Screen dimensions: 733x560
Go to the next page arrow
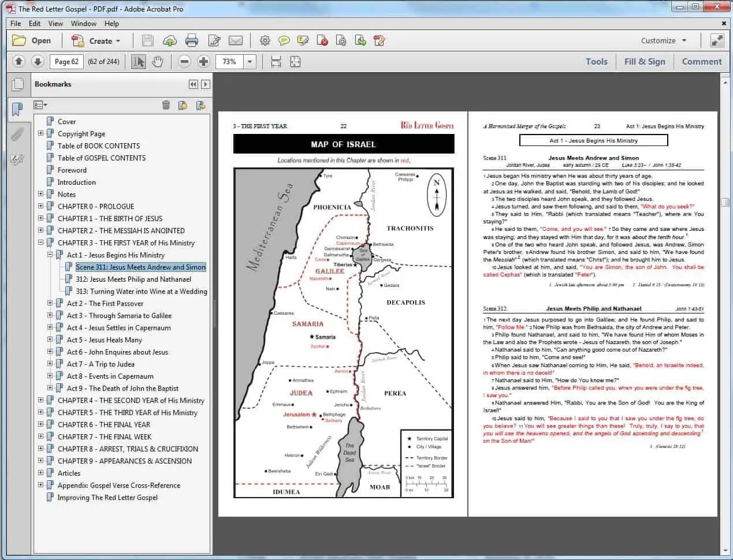point(38,61)
